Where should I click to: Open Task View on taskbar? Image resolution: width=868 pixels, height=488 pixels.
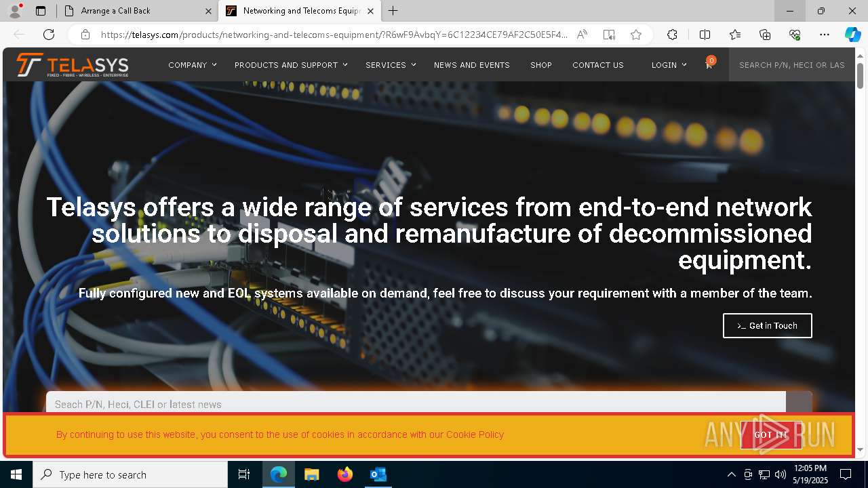tap(244, 474)
